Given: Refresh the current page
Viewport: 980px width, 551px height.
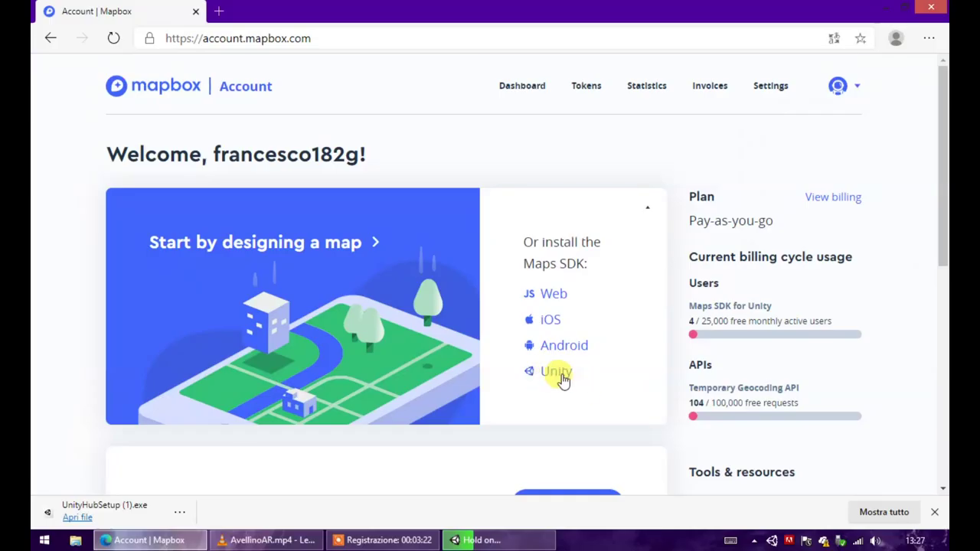Looking at the screenshot, I should [113, 38].
